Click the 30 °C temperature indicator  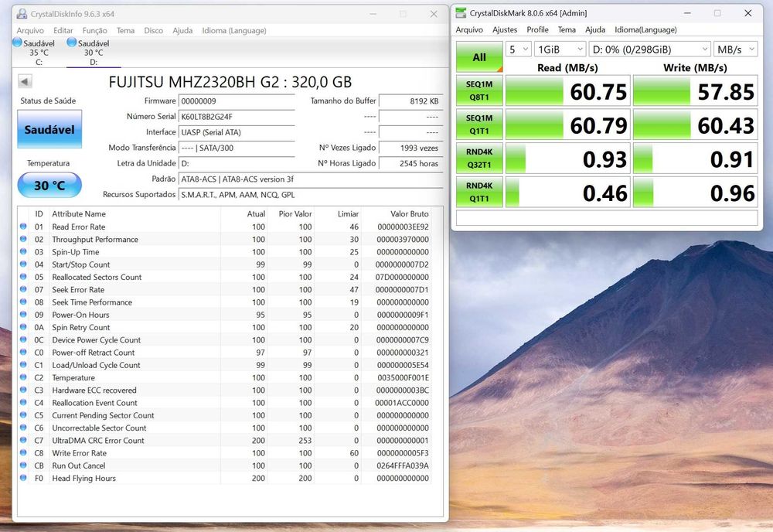(x=49, y=186)
